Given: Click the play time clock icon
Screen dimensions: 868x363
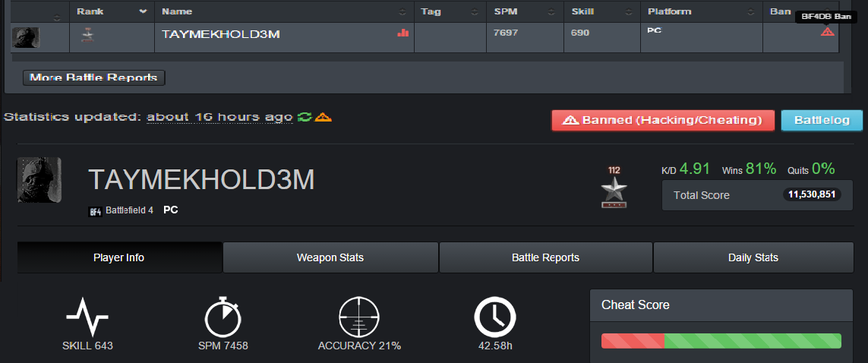Looking at the screenshot, I should coord(495,317).
